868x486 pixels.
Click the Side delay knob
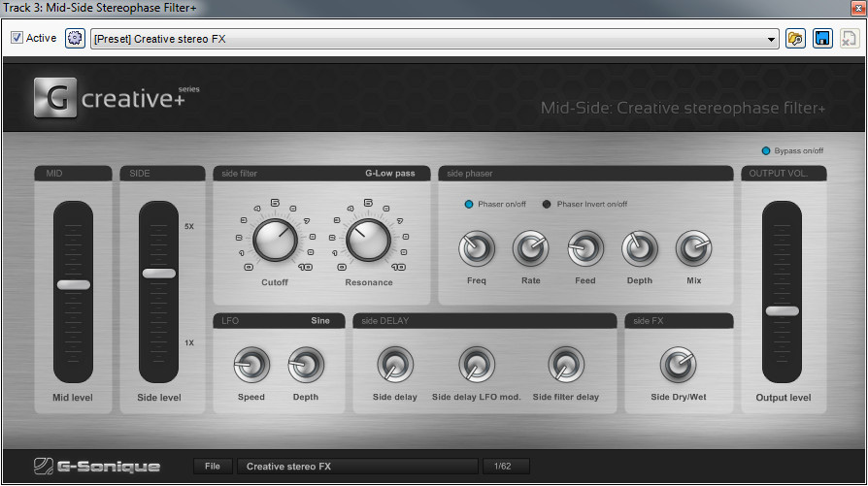395,365
